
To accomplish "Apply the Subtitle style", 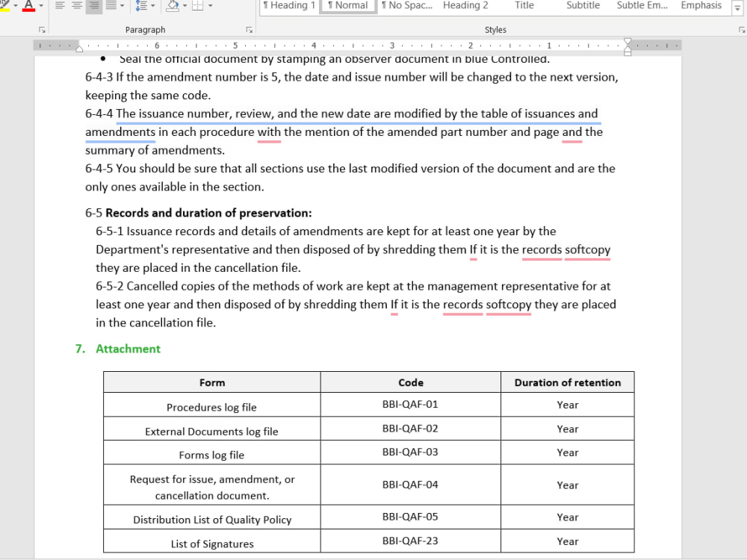I will click(583, 6).
